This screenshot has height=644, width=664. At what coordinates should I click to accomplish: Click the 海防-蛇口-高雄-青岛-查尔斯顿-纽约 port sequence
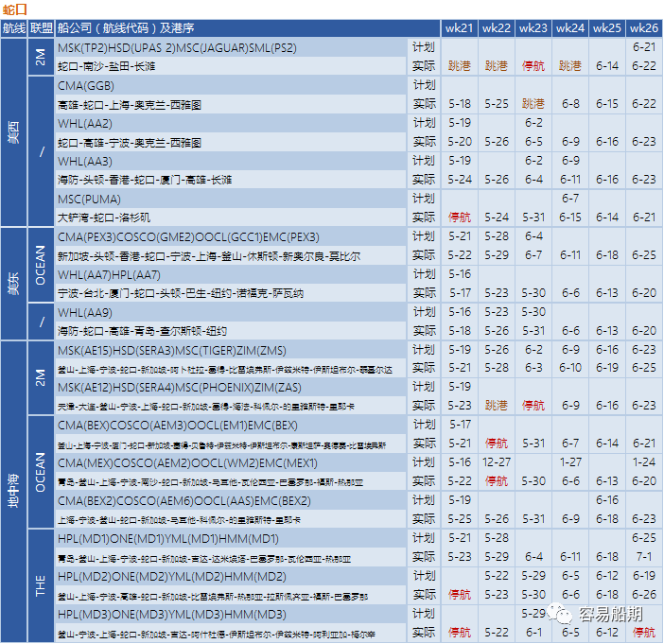[x=142, y=331]
